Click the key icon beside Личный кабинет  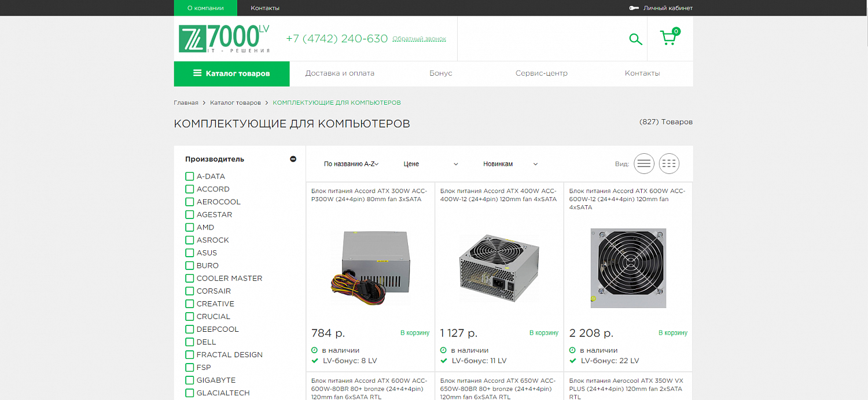point(634,8)
